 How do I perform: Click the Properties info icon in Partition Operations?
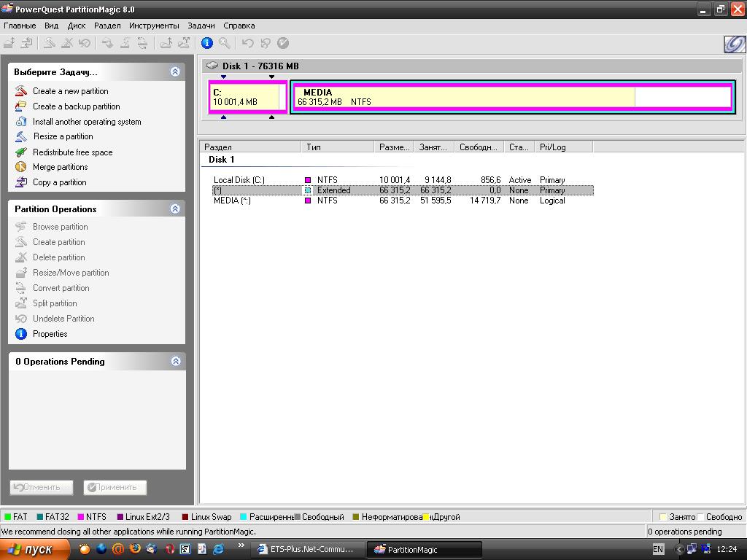coord(20,334)
